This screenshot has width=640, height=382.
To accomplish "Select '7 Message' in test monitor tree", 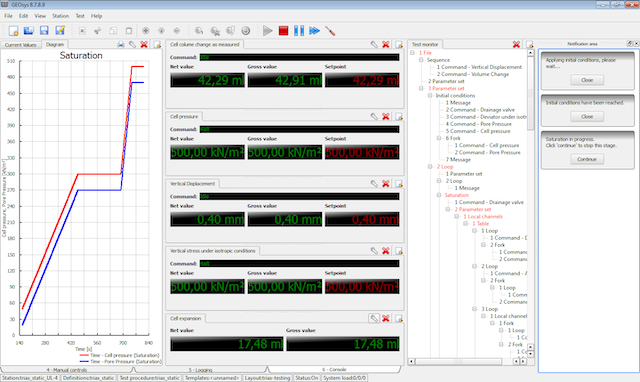I will (458, 160).
